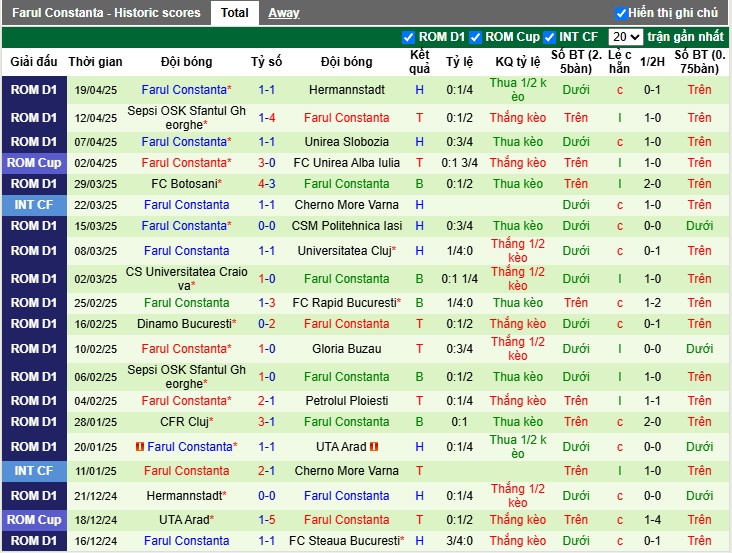
Task: Uncheck the ROM Cup filter checkbox
Action: tap(476, 37)
